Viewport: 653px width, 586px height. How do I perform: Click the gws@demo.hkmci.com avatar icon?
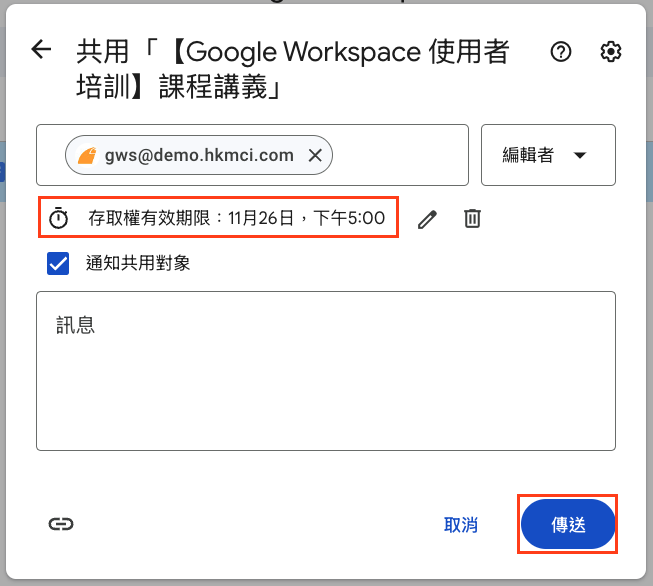(87, 155)
